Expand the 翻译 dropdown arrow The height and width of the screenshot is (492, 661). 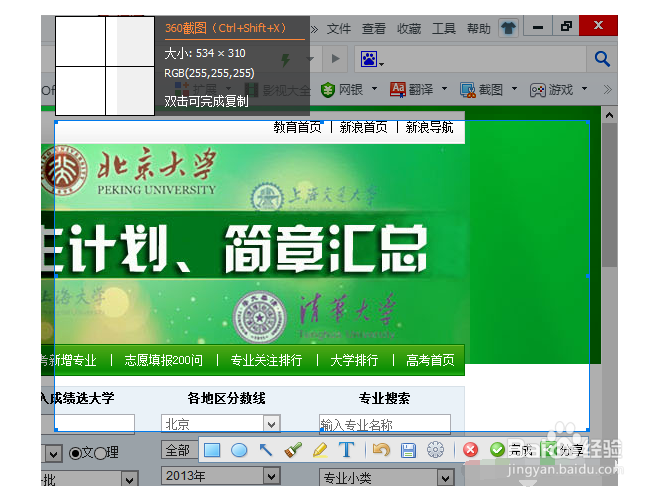click(444, 89)
